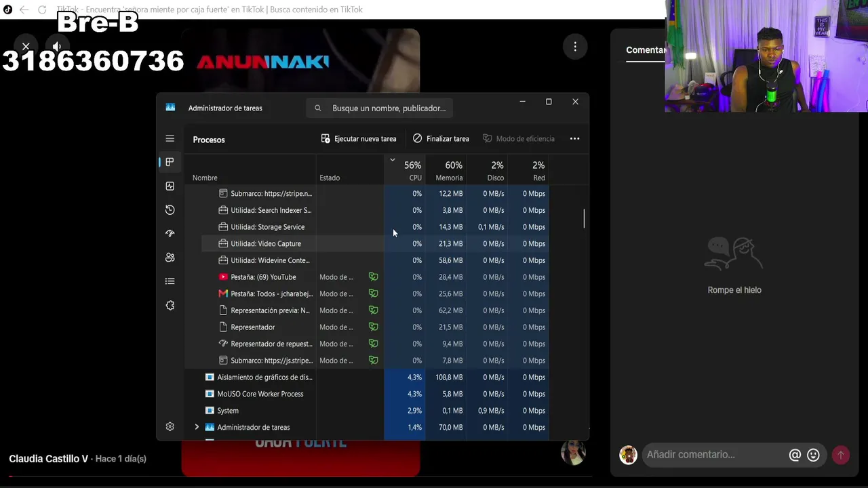Screen dimensions: 868x488
Task: Focus the Task Manager search box
Action: point(380,108)
